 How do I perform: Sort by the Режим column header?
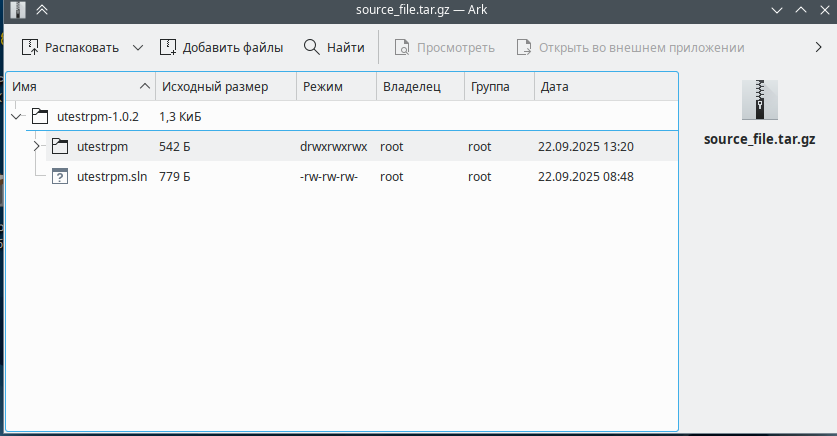[336, 86]
